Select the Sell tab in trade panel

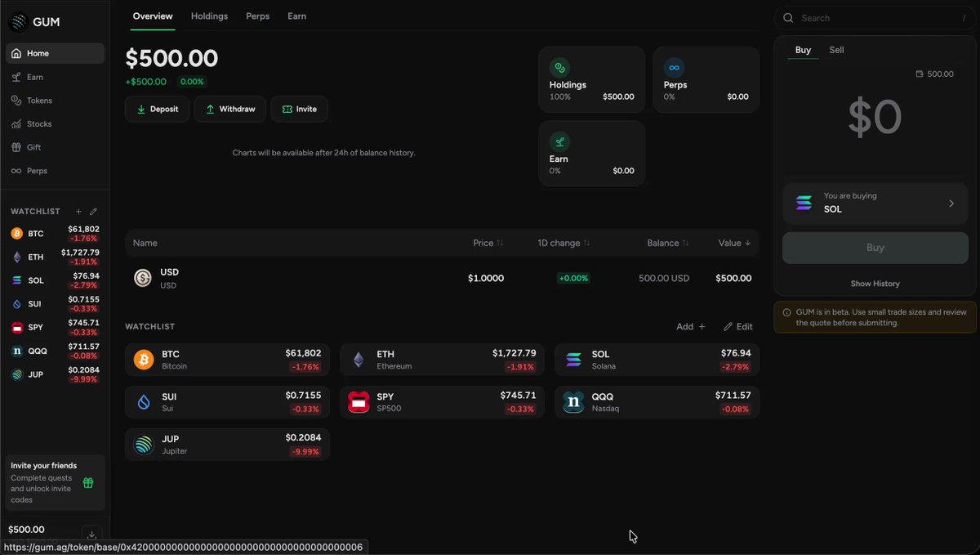click(x=836, y=50)
